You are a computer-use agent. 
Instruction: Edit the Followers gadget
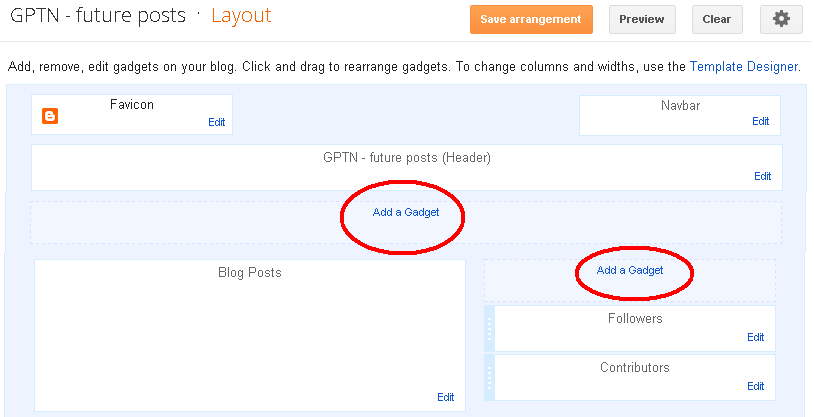point(755,337)
